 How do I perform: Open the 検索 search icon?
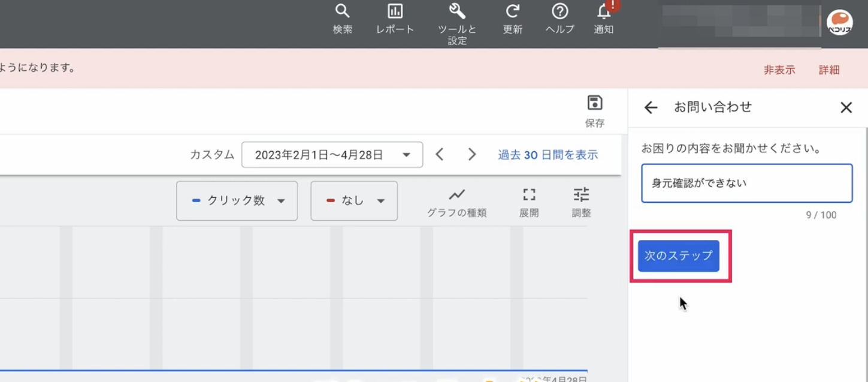[342, 11]
